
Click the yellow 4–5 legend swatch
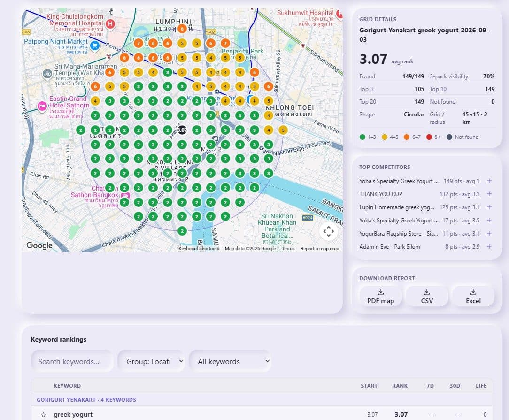point(385,137)
